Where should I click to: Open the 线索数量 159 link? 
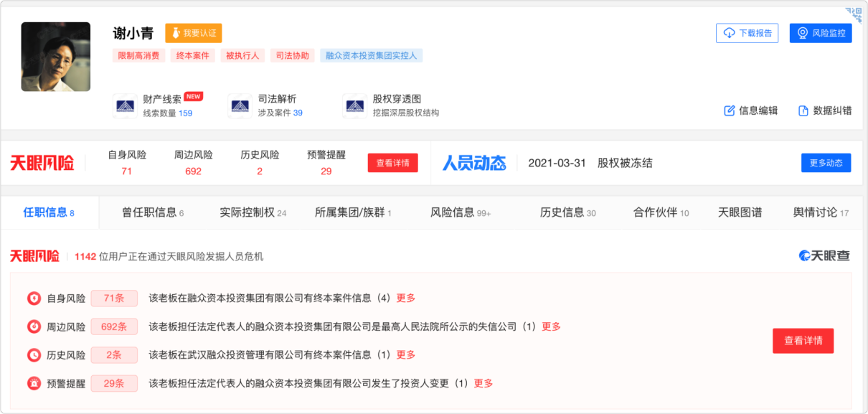pos(167,113)
